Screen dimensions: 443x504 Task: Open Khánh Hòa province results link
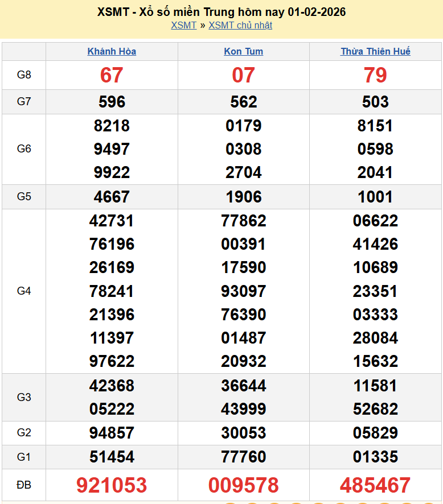pyautogui.click(x=112, y=51)
